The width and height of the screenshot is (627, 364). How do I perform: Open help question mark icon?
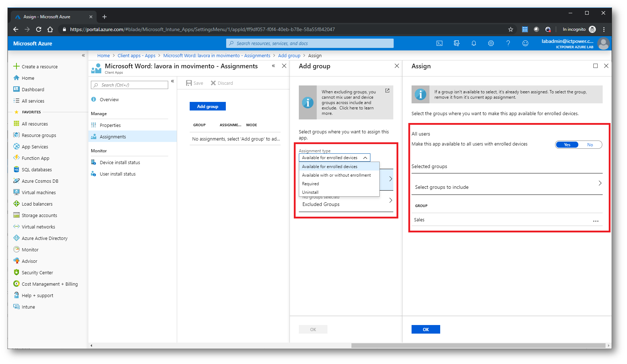508,43
